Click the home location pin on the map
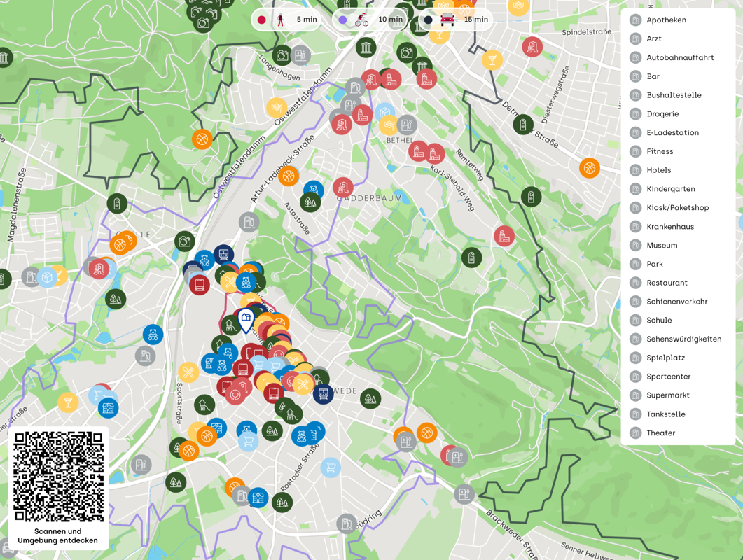 [x=246, y=320]
